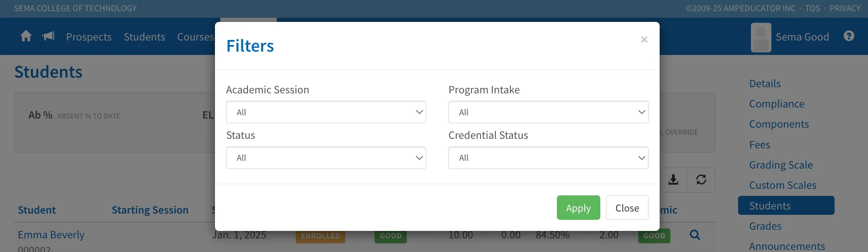This screenshot has height=252, width=868.
Task: Open the Students top menu item
Action: (144, 37)
